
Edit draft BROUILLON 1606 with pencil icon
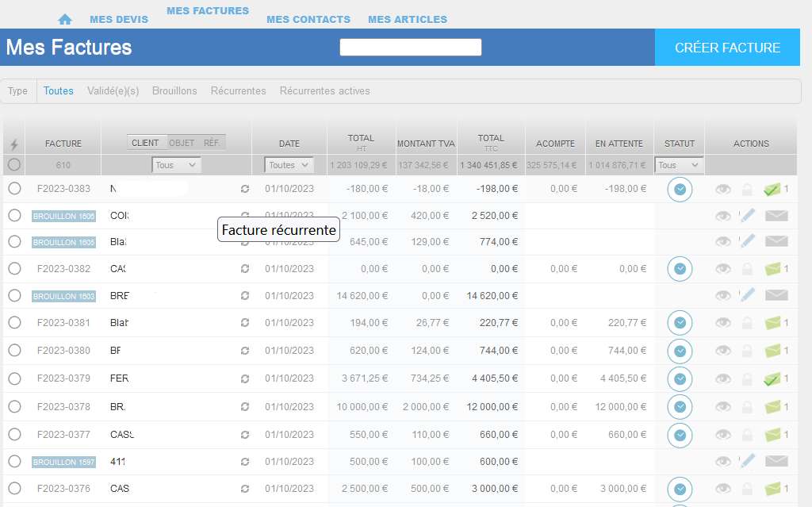tap(747, 215)
